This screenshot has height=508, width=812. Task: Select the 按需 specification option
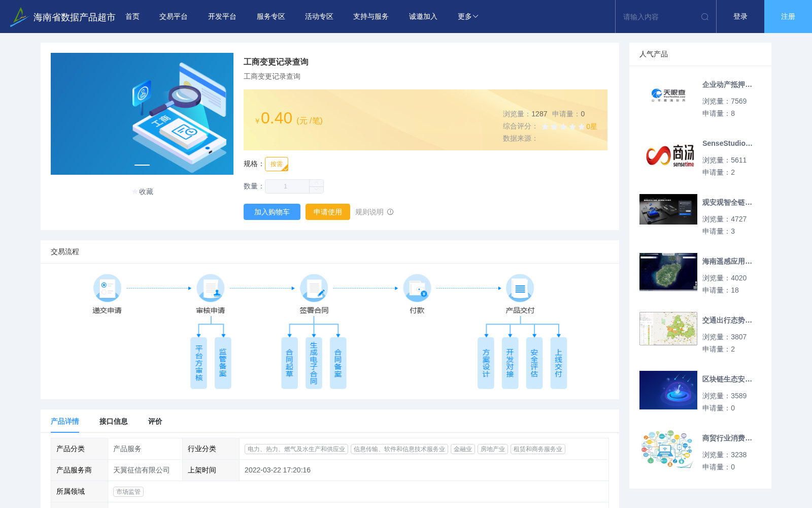tap(277, 164)
